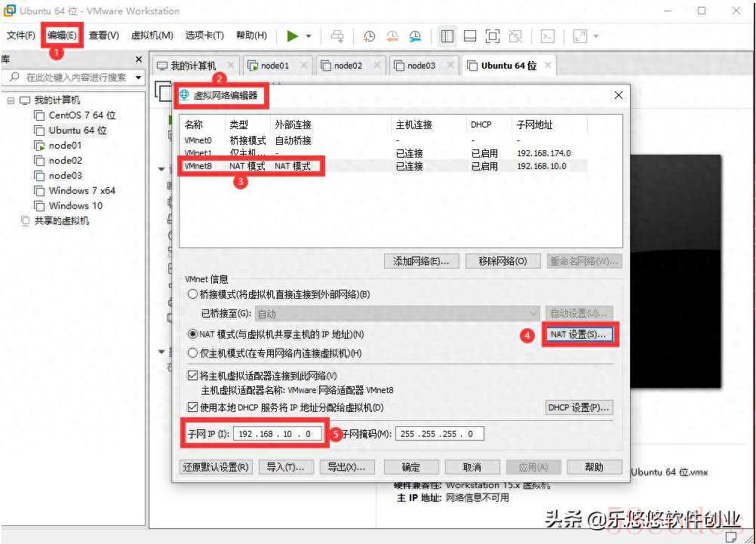Click the green power on play icon
756x544 pixels.
click(292, 36)
